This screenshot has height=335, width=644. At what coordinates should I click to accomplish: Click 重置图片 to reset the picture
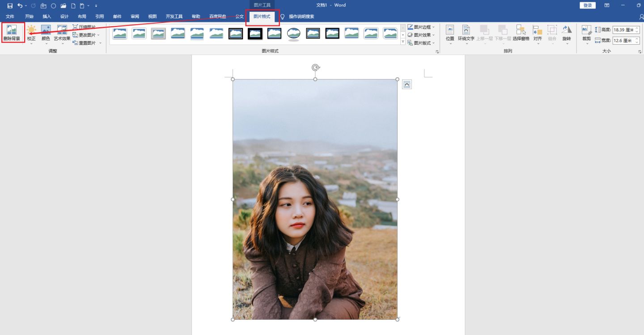pyautogui.click(x=84, y=43)
